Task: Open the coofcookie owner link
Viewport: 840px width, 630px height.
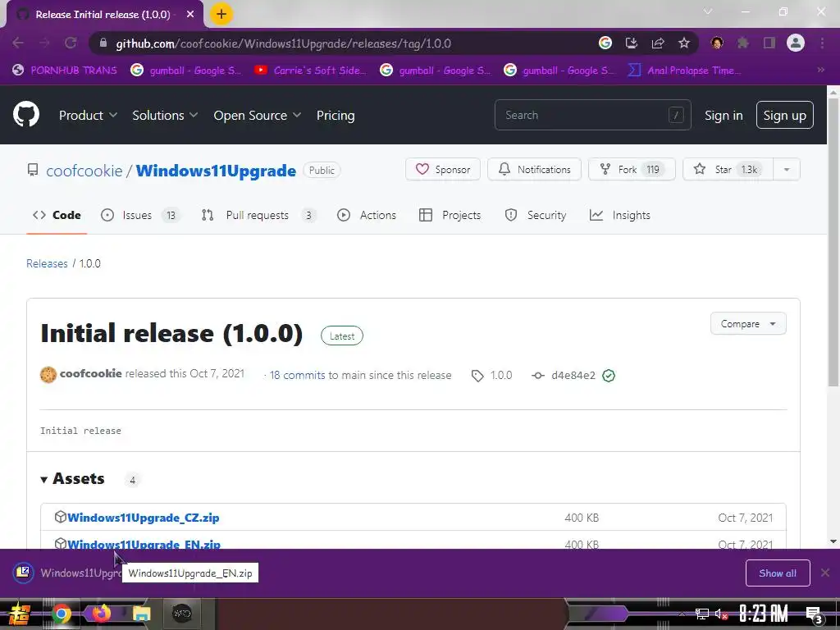Action: point(84,171)
